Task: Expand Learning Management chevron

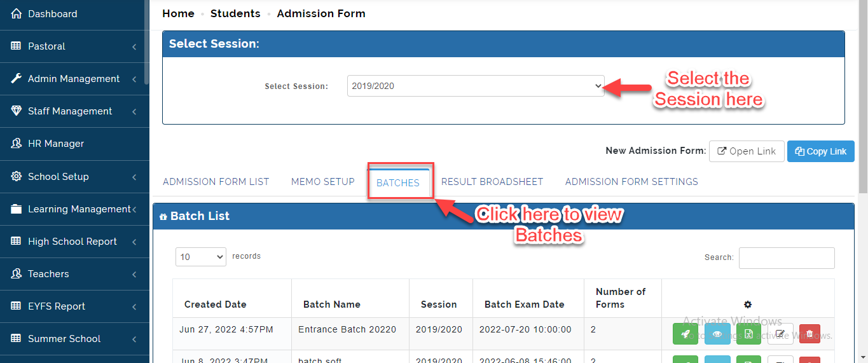Action: pyautogui.click(x=134, y=209)
